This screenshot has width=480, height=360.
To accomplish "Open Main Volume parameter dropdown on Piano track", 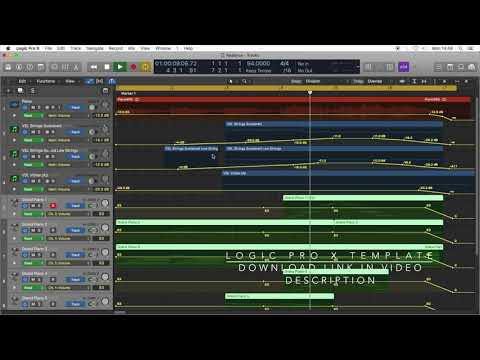I will point(68,116).
